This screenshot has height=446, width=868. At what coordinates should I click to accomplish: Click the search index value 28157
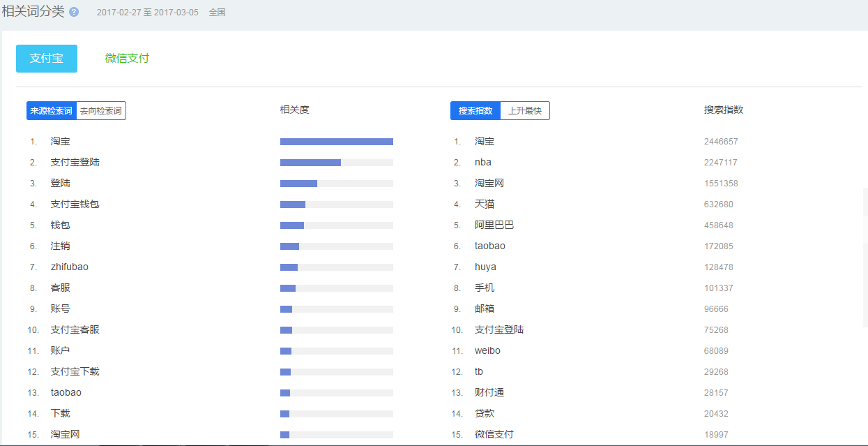pos(716,393)
